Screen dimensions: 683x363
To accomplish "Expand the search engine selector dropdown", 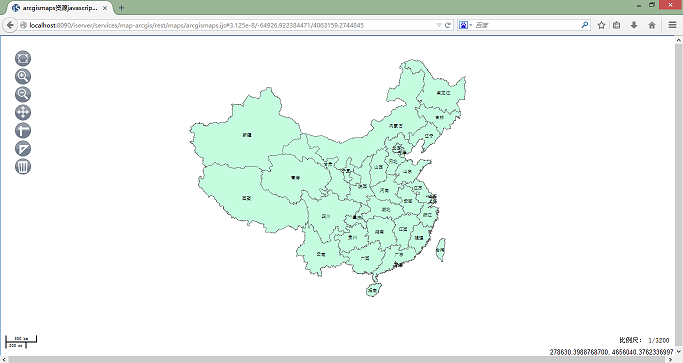I will pyautogui.click(x=465, y=25).
